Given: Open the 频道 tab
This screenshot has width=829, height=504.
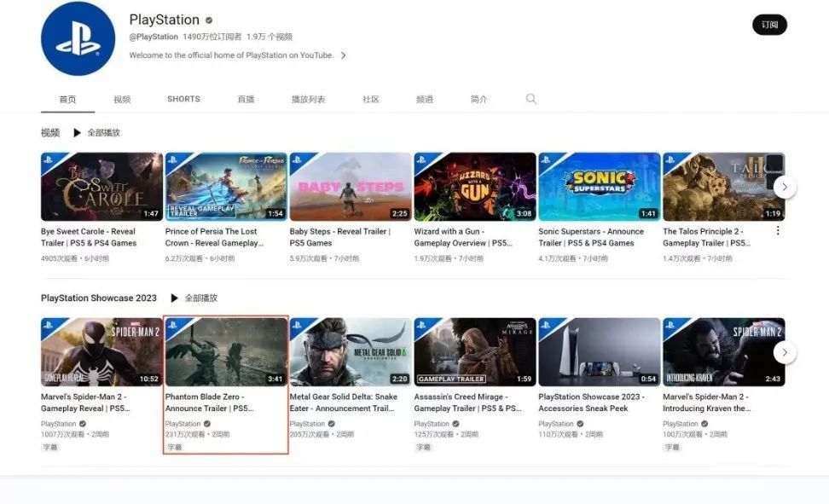Looking at the screenshot, I should (x=425, y=100).
